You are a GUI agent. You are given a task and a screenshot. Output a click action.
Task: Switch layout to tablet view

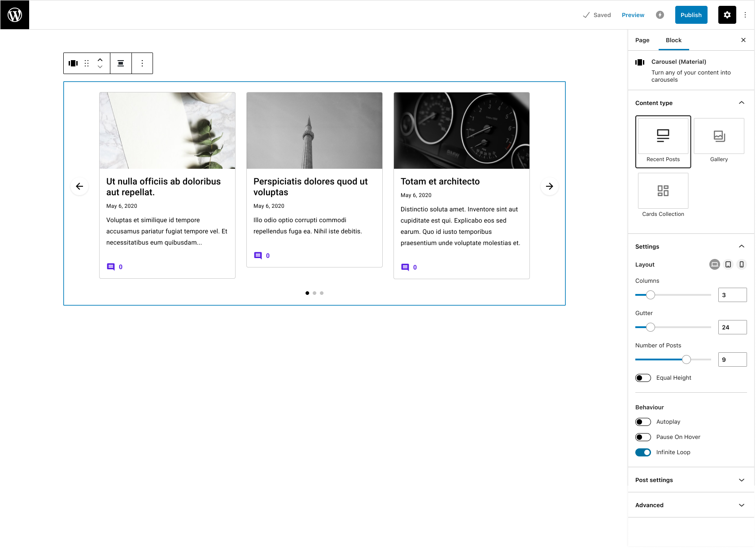[728, 264]
